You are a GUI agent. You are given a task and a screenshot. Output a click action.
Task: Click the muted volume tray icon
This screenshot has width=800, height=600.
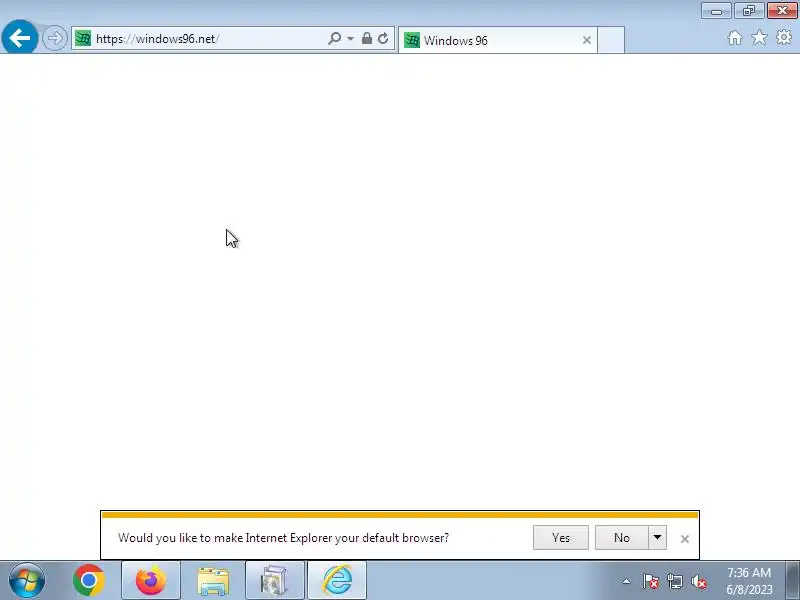click(x=698, y=581)
